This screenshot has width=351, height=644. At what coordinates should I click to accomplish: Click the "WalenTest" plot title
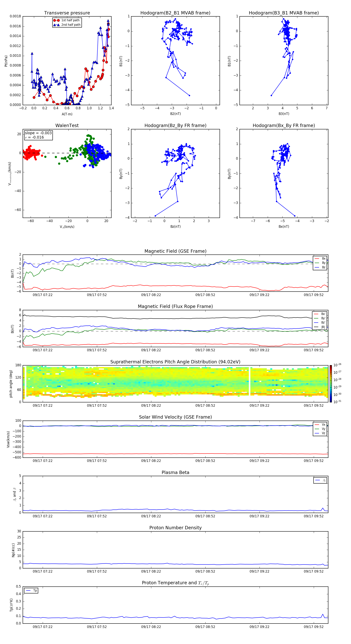click(67, 125)
